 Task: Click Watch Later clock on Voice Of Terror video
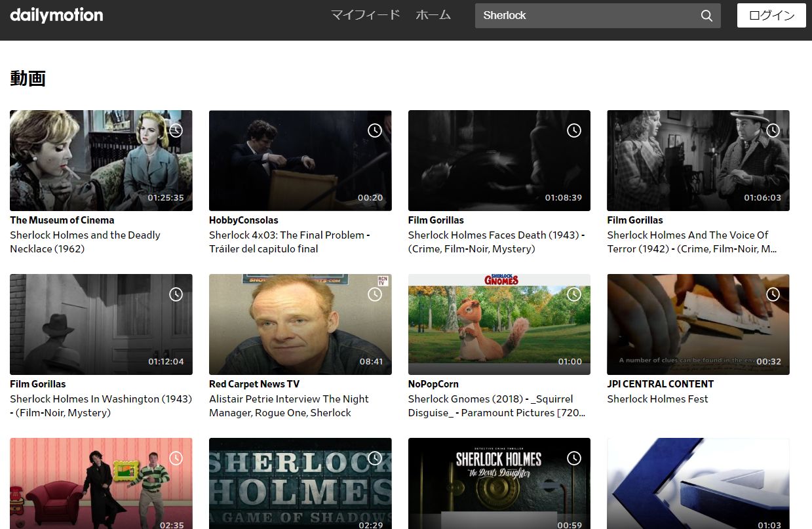[x=773, y=130]
